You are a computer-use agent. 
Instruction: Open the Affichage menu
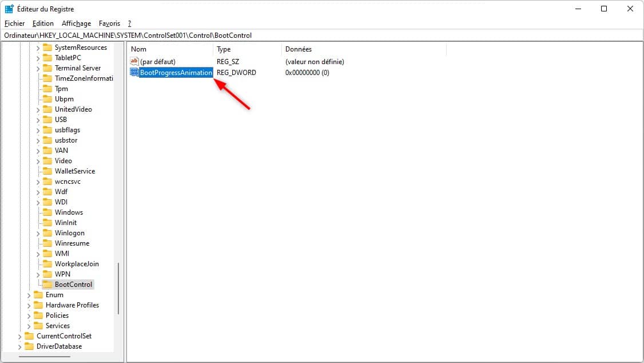coord(76,23)
